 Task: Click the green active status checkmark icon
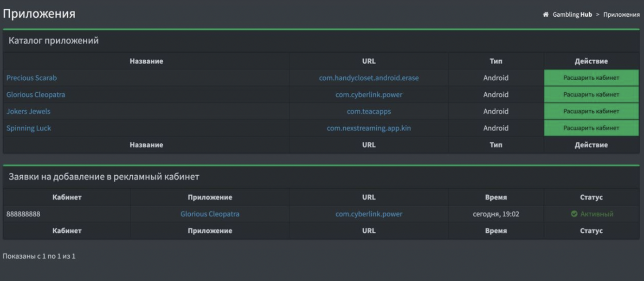tap(574, 214)
